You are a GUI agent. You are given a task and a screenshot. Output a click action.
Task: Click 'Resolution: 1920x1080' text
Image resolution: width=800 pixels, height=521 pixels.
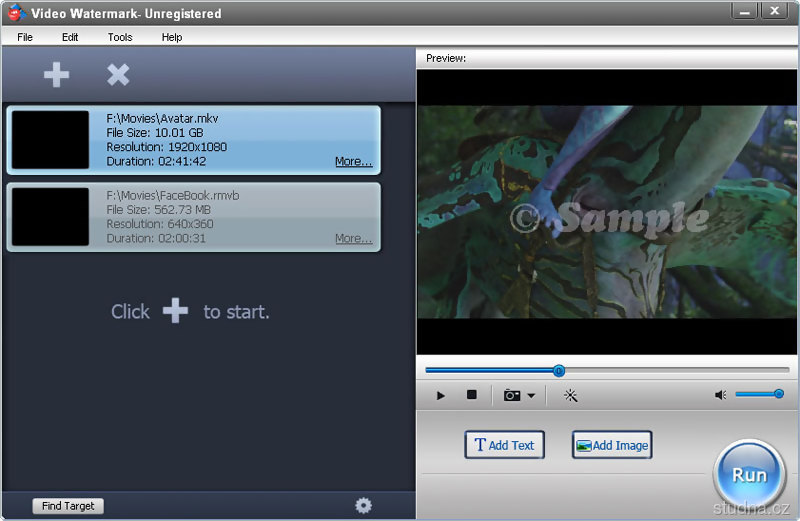(166, 147)
